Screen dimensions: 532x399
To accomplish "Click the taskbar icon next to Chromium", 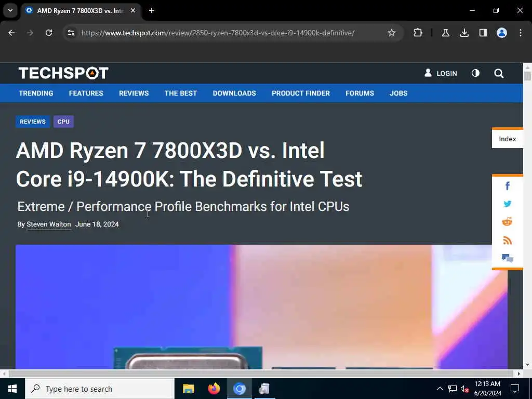I will coord(264,389).
